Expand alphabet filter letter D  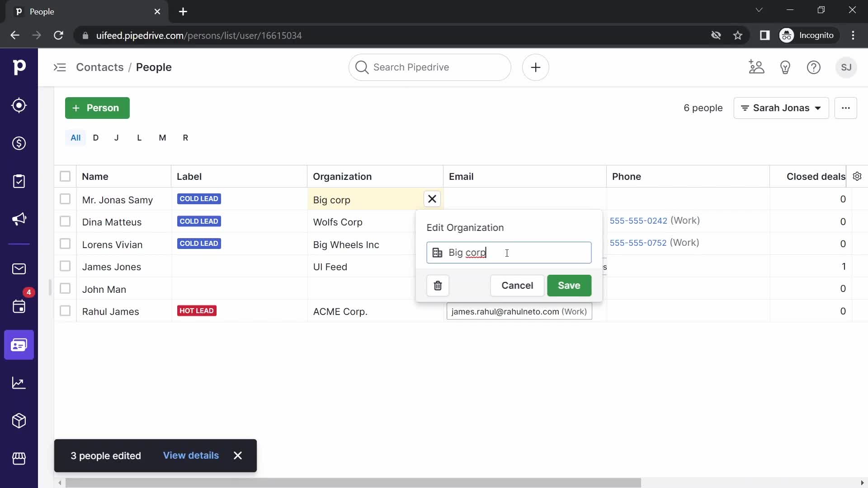(x=96, y=138)
